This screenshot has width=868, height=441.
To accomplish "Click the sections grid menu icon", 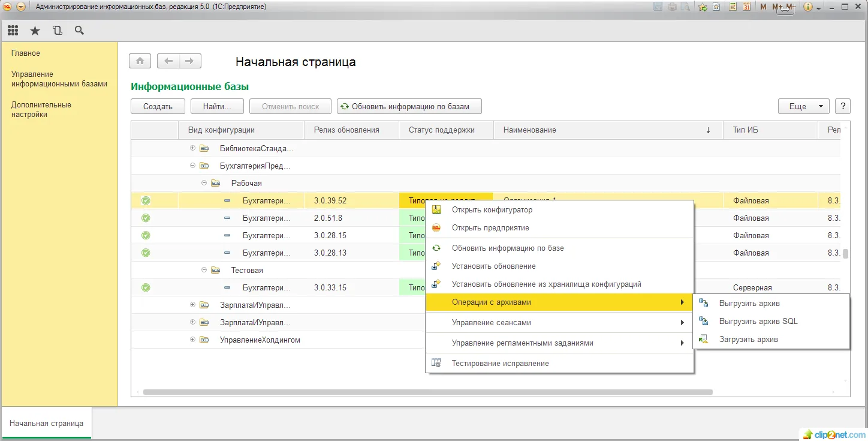I will 13,31.
